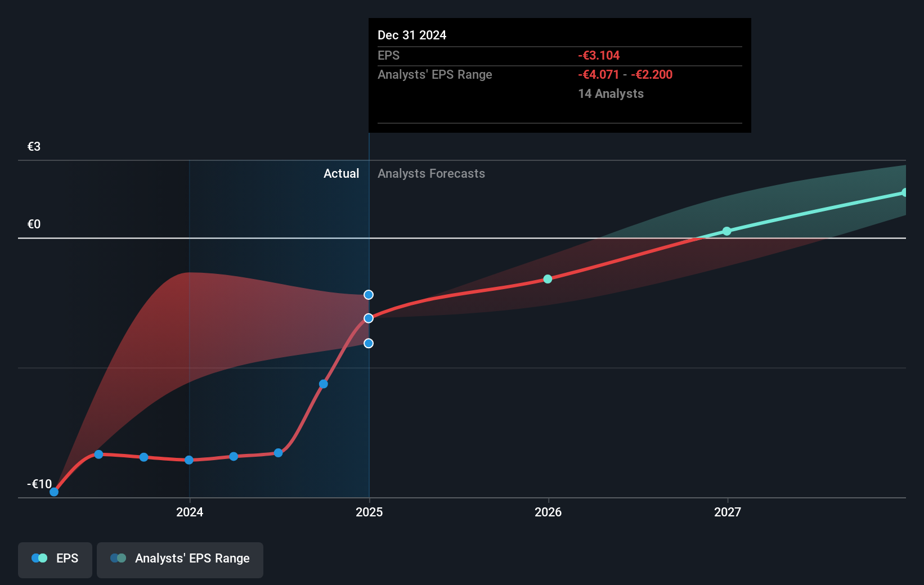
Task: Select the 2027 forecast EPS point
Action: (727, 231)
